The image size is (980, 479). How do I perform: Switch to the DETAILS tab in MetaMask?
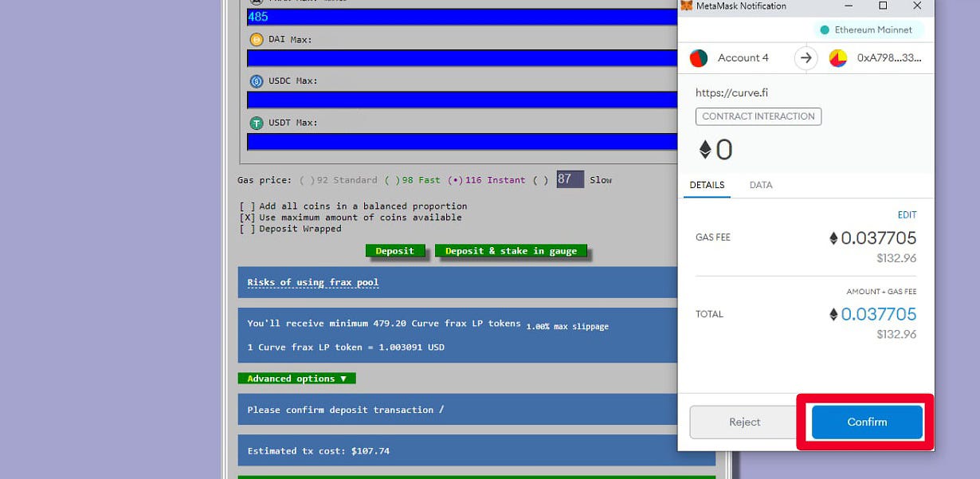pyautogui.click(x=707, y=185)
